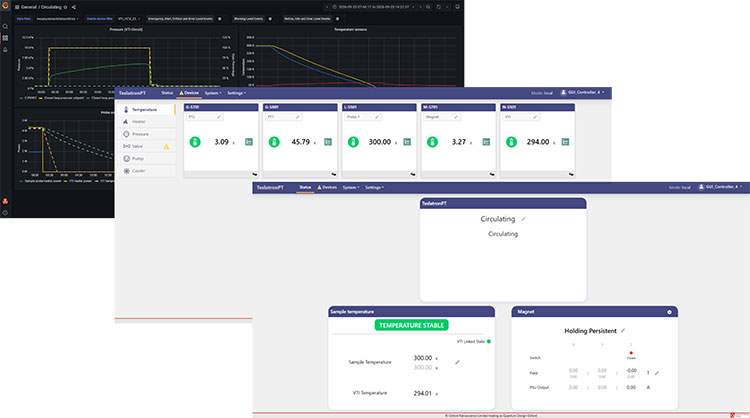Click the Grafana search icon in sidebar
This screenshot has width=750, height=418.
click(5, 26)
